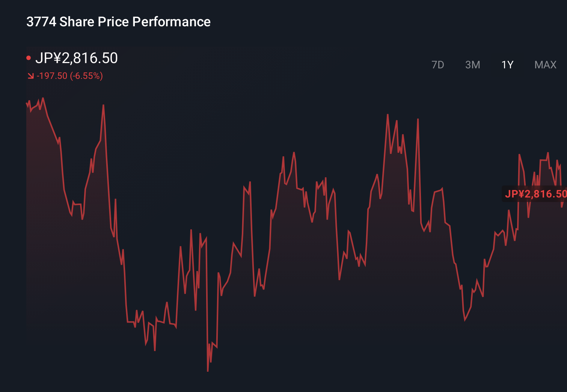Select the MAX time range

[545, 65]
